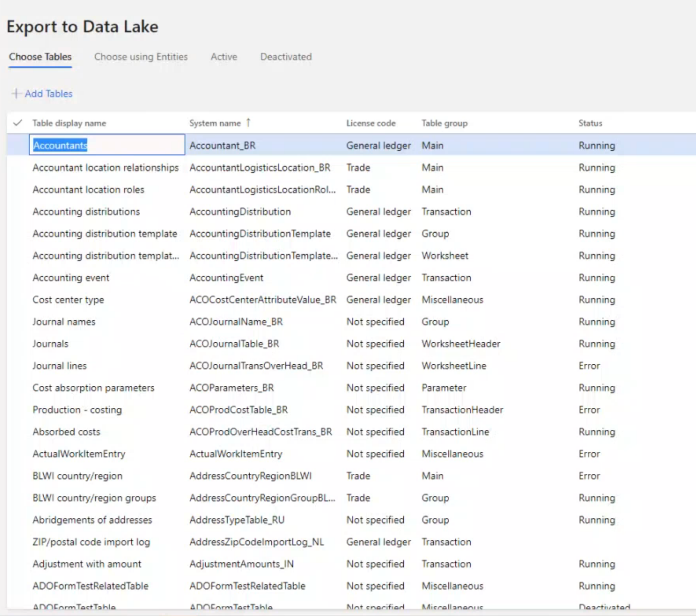Screen dimensions: 696x616
Task: Select the BLWI country/region row
Action: 78,476
